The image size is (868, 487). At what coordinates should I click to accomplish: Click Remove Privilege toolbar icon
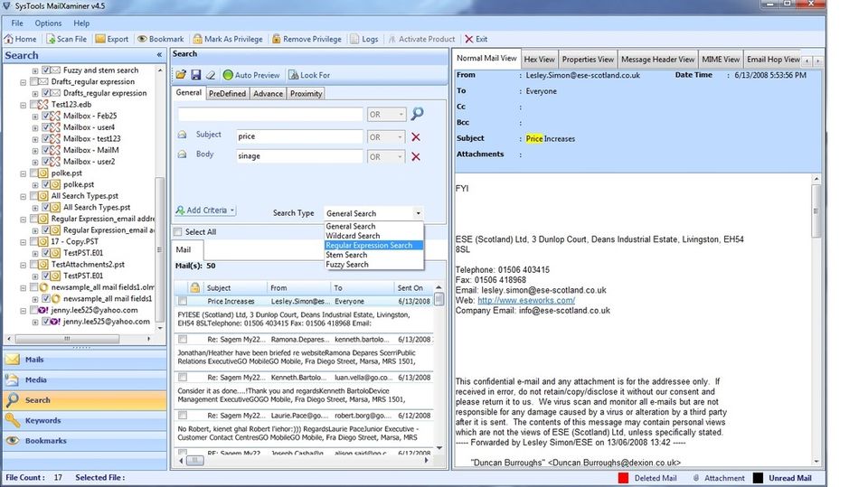point(307,39)
